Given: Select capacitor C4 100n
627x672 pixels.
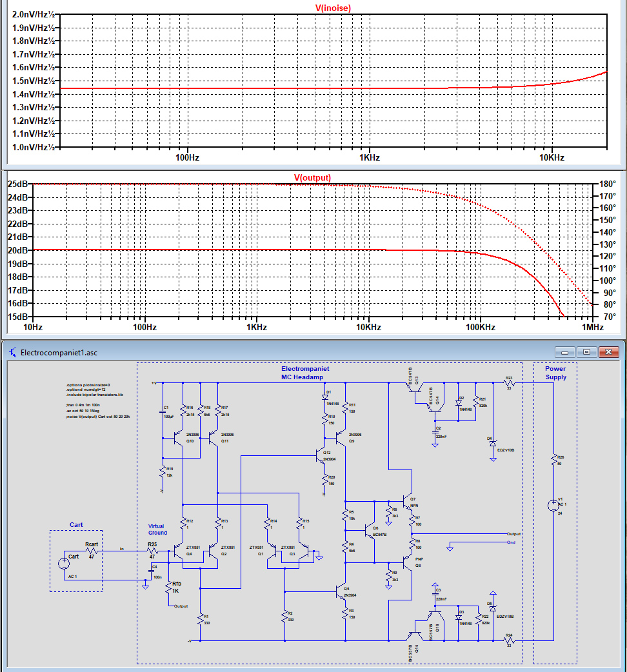Looking at the screenshot, I should click(x=151, y=571).
